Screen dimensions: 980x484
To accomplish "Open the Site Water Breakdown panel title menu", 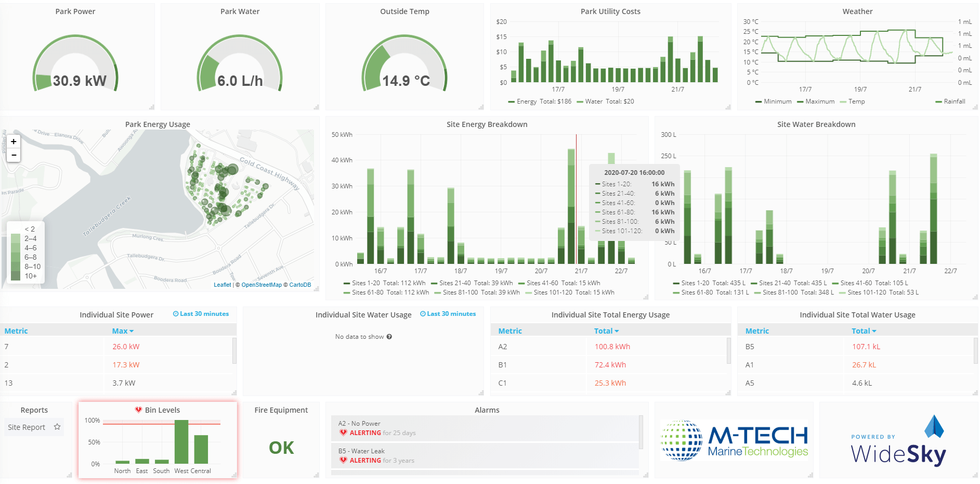I will pos(816,124).
